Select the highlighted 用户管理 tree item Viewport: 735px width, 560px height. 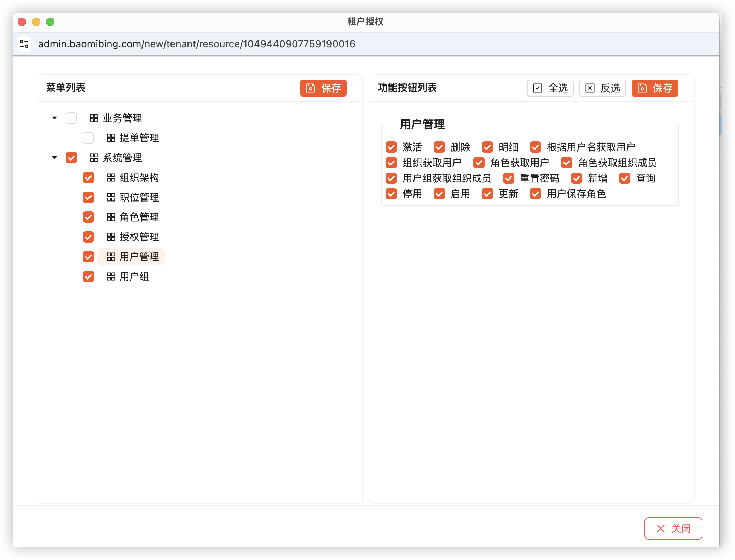[139, 257]
